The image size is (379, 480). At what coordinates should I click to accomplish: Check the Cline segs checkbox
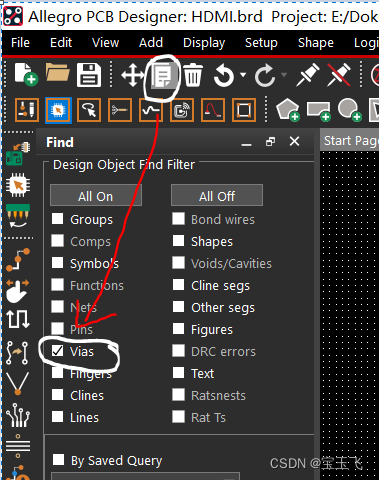(x=178, y=285)
